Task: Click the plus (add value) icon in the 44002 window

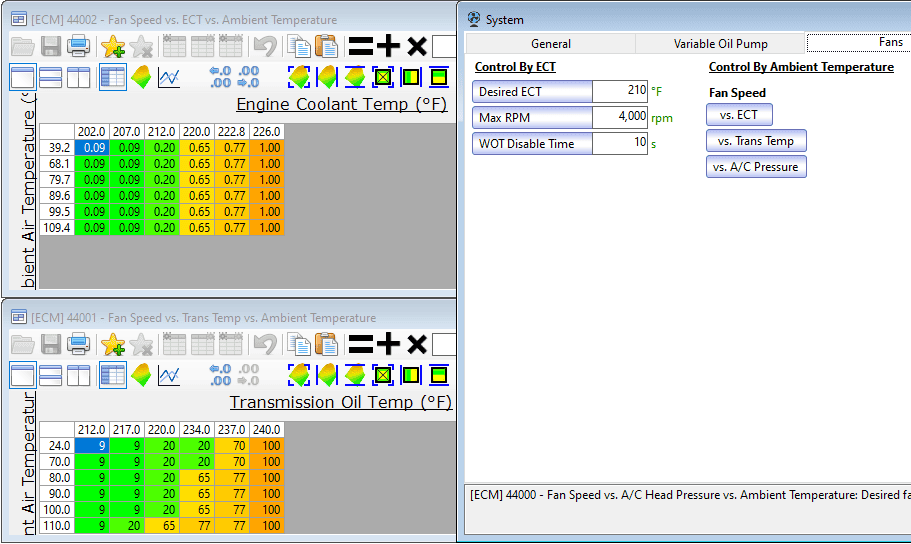Action: (388, 46)
